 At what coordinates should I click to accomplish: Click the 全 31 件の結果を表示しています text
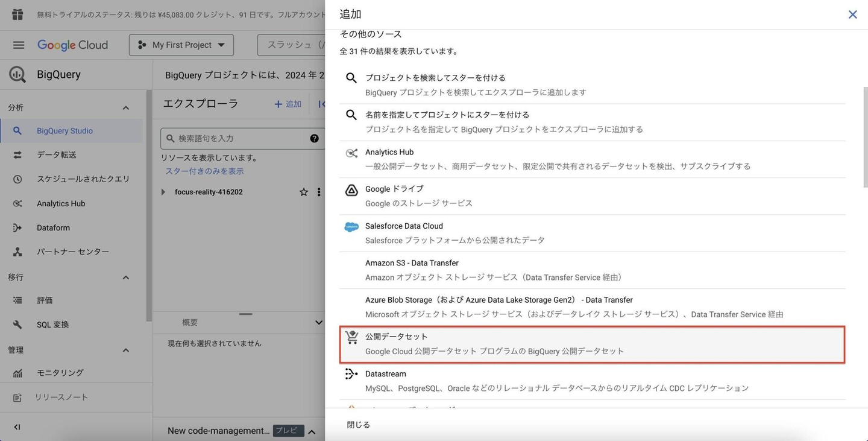tap(399, 51)
